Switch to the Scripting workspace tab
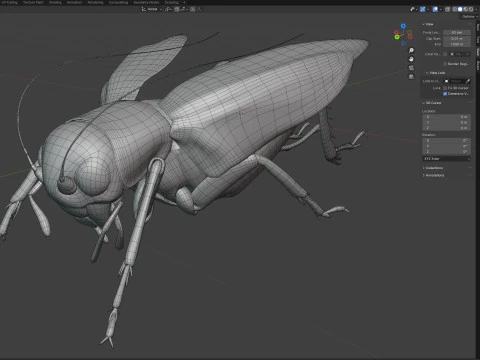 [172, 2]
